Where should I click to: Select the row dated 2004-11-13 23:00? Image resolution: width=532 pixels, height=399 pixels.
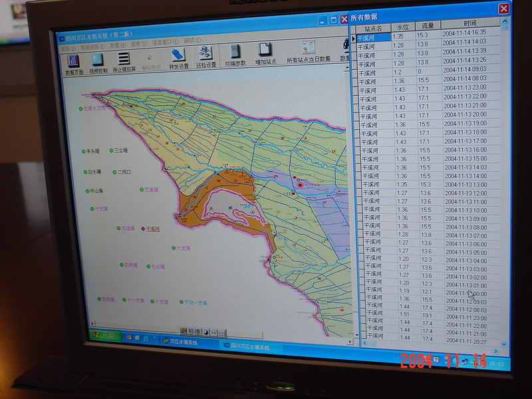tap(428, 90)
